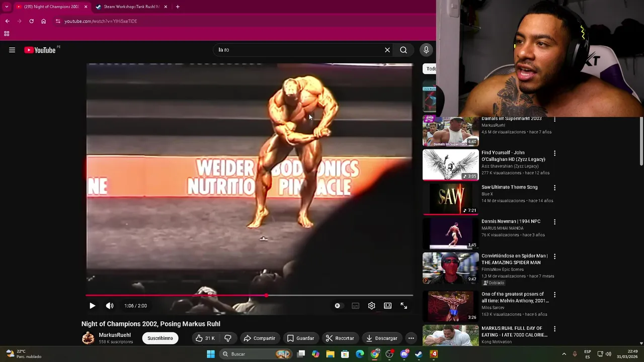Seek on the red video progress bar
644x362 pixels.
point(250,296)
